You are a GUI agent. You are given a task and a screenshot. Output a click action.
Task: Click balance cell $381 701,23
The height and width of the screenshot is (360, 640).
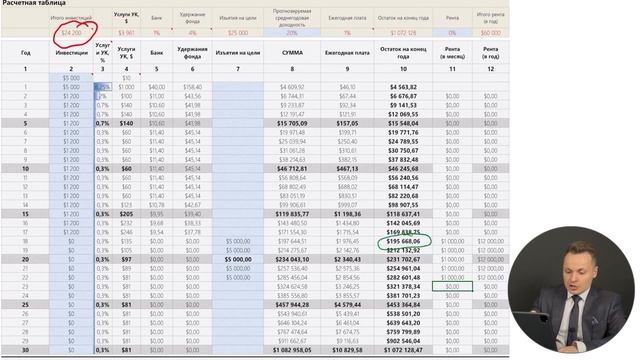403,296
